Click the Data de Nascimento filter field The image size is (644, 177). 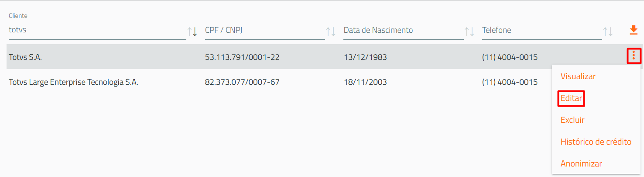coord(404,31)
